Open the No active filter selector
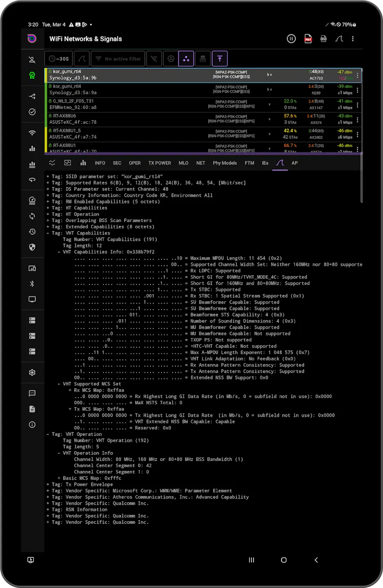The height and width of the screenshot is (588, 383). (x=118, y=59)
